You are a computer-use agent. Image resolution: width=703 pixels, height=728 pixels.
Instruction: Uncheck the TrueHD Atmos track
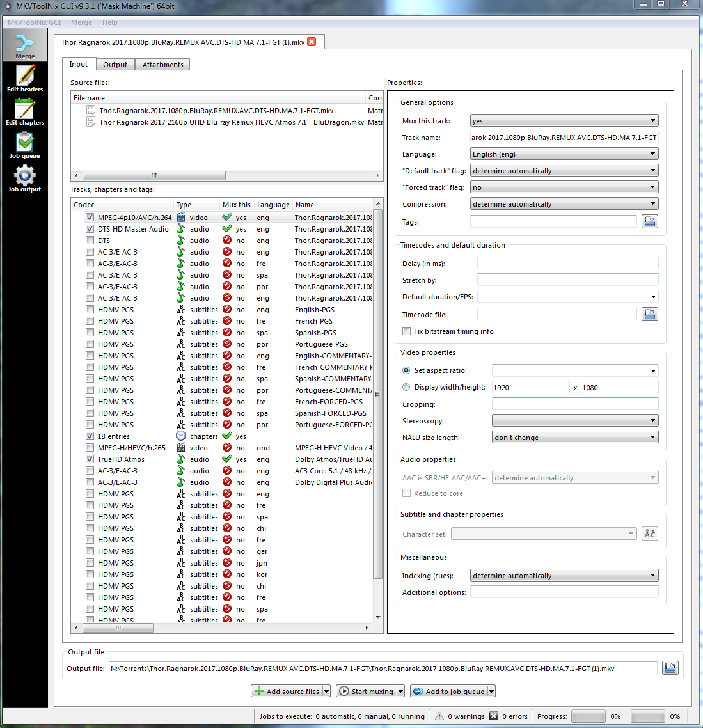[x=90, y=459]
